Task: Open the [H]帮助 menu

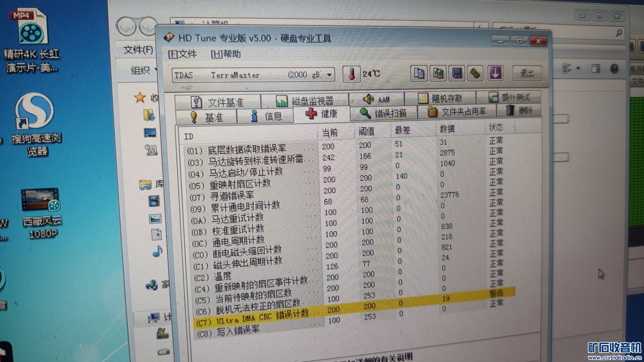Action: pos(226,54)
